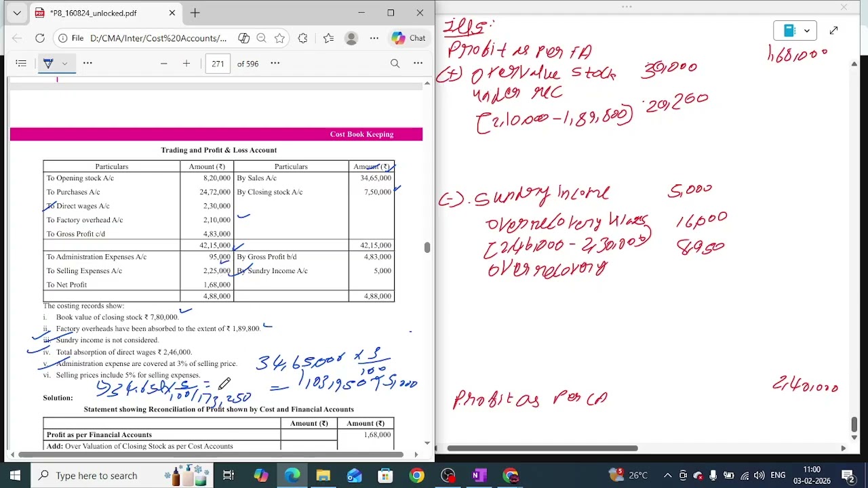868x488 pixels.
Task: Go back to the previous page
Action: 17,38
